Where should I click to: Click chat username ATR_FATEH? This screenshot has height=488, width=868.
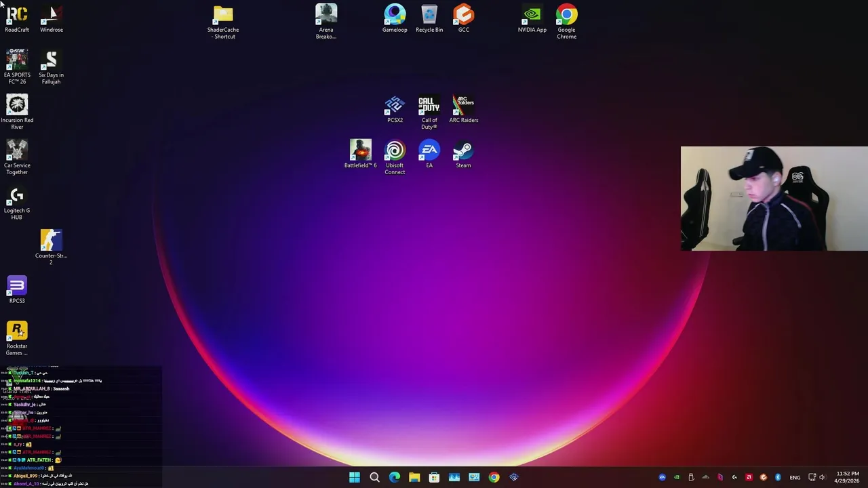click(39, 460)
